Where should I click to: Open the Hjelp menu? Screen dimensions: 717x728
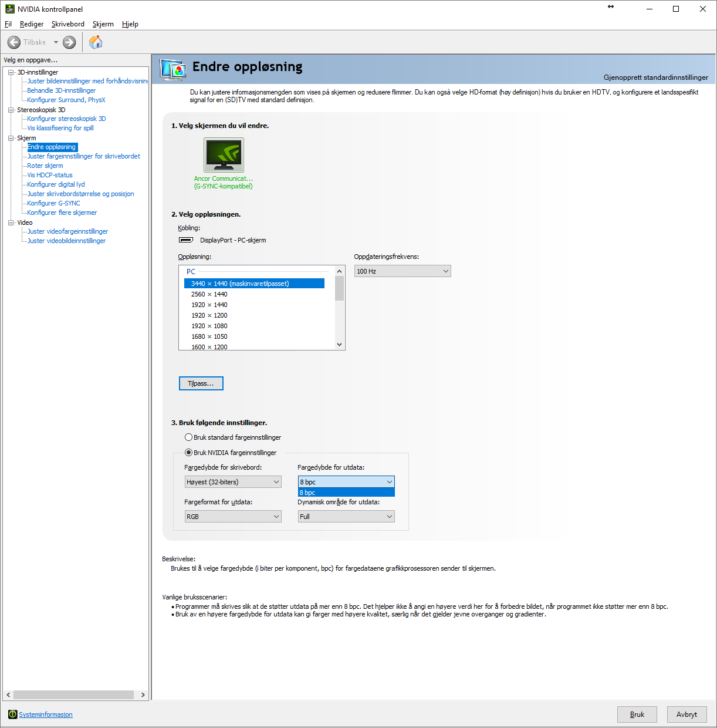tap(130, 24)
